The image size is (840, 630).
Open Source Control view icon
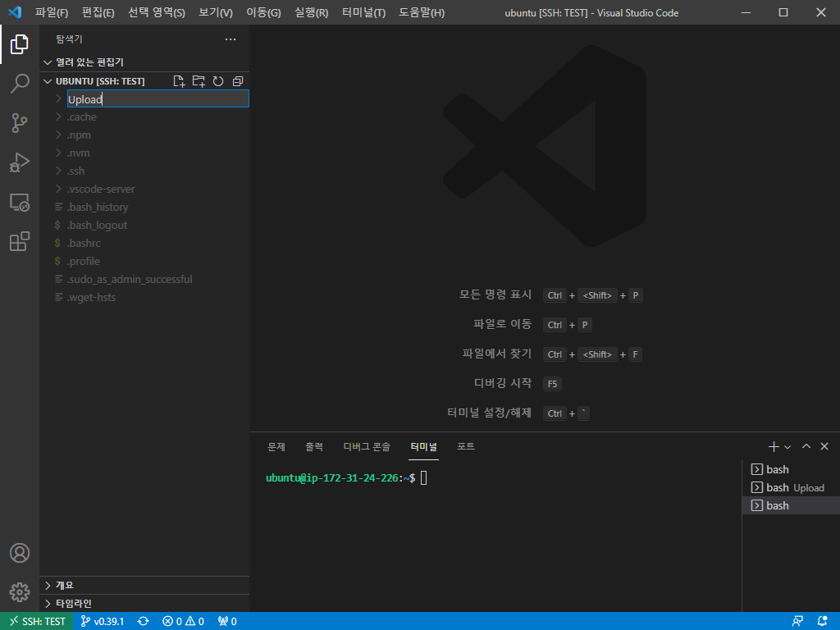pyautogui.click(x=20, y=123)
